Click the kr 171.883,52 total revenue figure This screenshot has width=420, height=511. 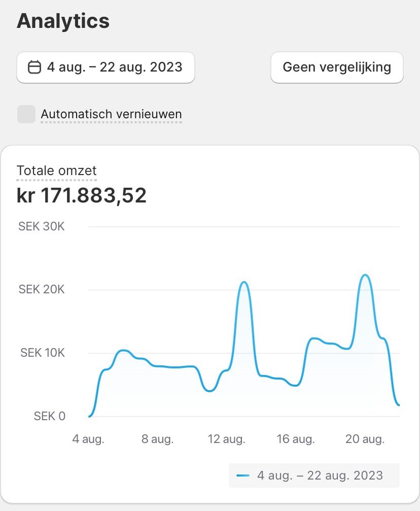pyautogui.click(x=82, y=195)
